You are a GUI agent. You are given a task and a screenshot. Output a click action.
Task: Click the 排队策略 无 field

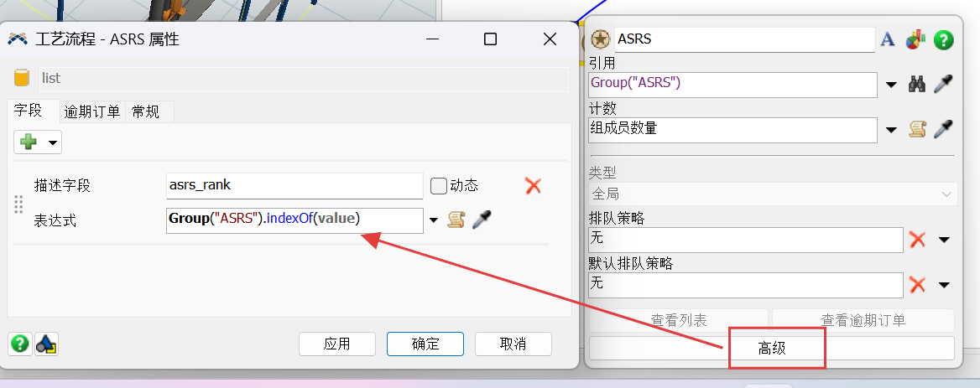point(746,241)
